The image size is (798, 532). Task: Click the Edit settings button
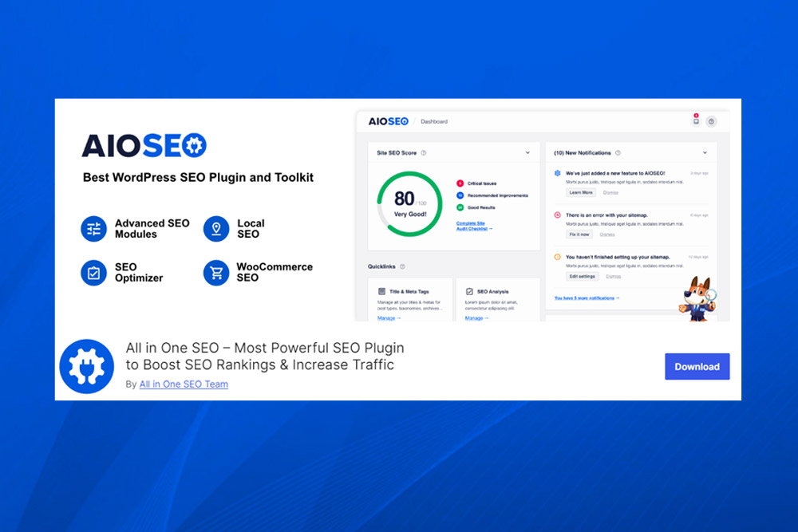(583, 277)
